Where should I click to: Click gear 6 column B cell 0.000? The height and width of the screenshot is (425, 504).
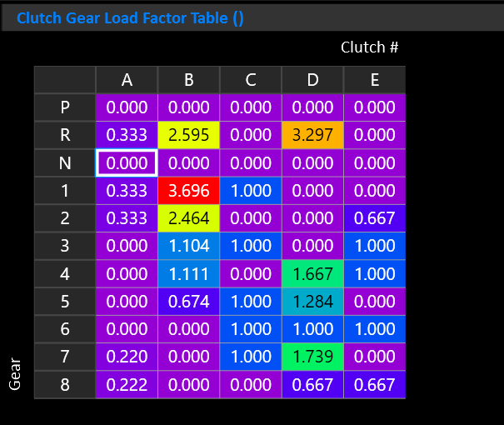coord(188,329)
